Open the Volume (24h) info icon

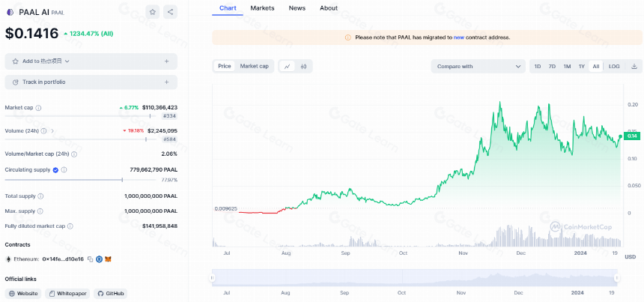(x=43, y=131)
